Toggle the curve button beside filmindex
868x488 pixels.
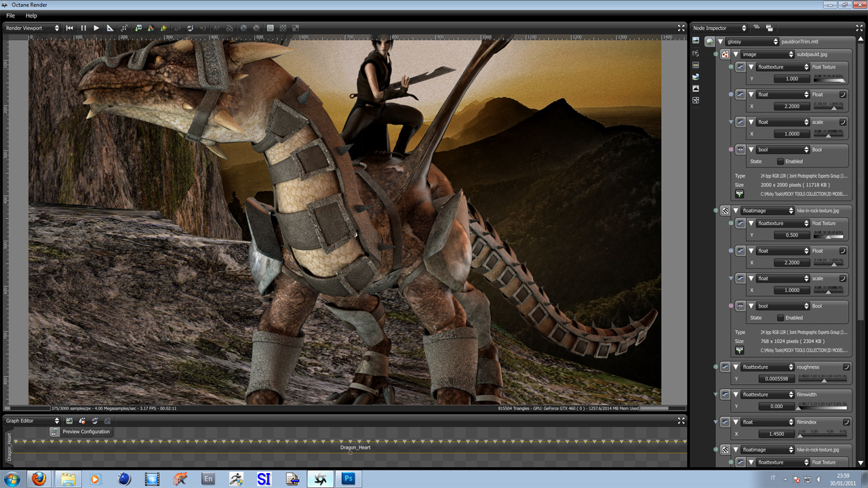846,422
